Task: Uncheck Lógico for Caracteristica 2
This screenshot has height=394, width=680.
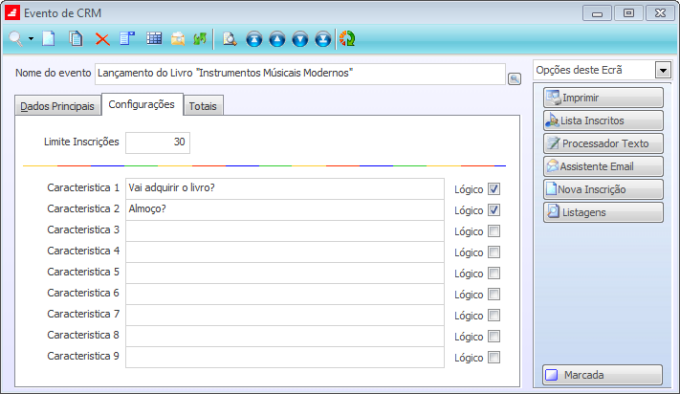Action: [x=494, y=210]
